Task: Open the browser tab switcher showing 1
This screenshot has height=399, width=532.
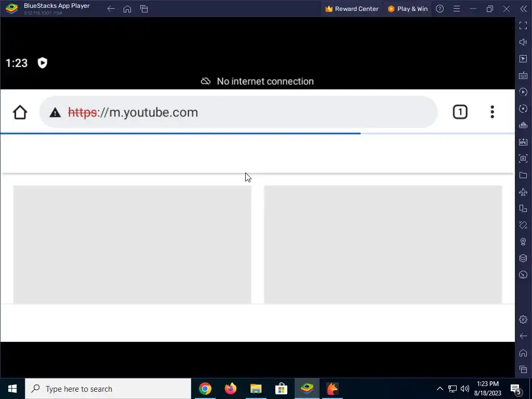Action: click(x=460, y=112)
